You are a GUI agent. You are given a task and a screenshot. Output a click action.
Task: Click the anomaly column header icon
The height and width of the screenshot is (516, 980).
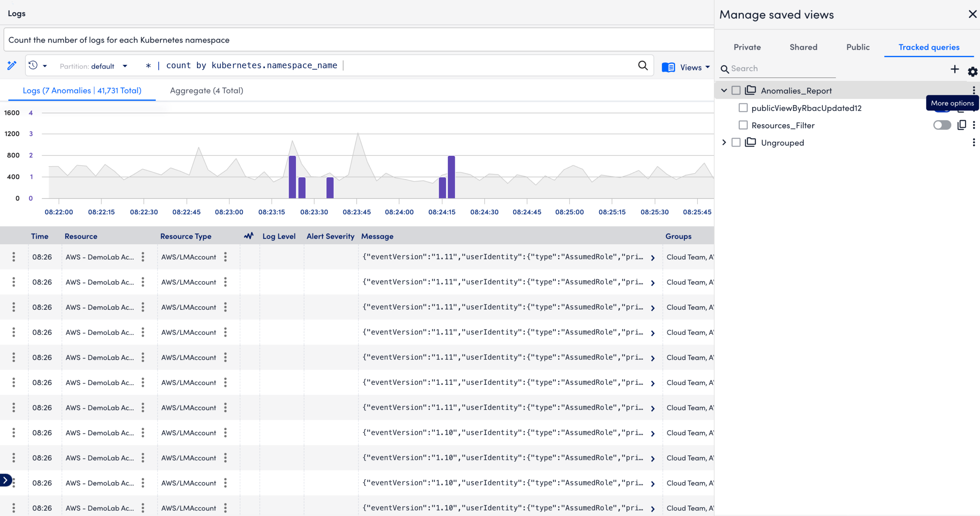249,236
